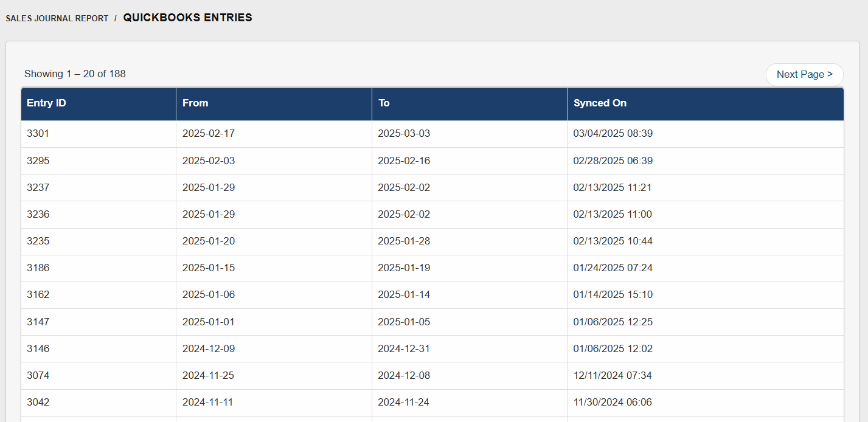Click To date 2024-12-31

point(404,348)
